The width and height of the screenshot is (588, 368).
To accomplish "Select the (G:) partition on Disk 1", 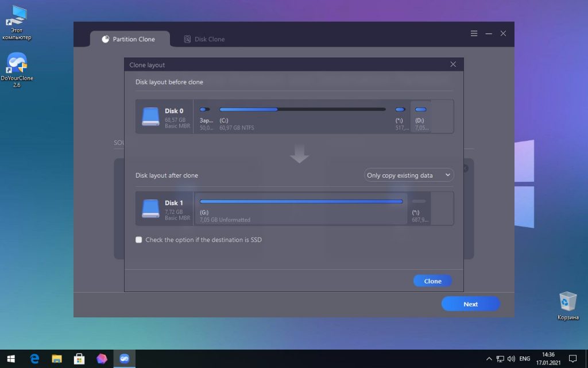I will tap(301, 208).
